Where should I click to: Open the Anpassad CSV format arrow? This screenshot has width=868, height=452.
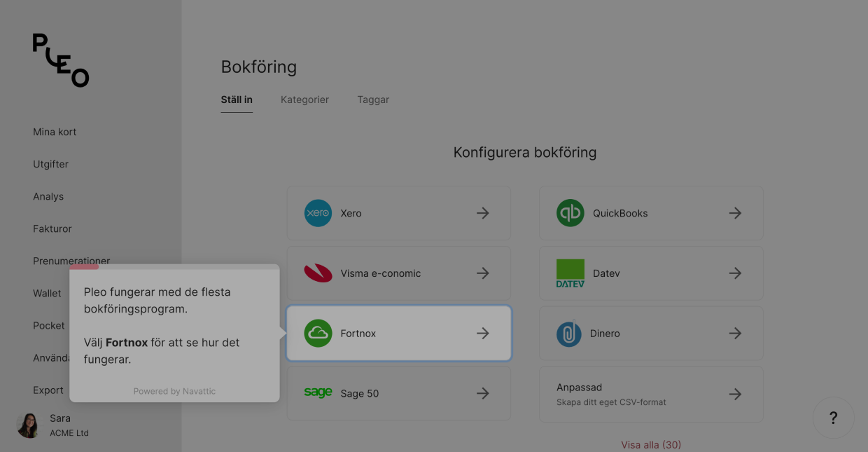coord(734,394)
